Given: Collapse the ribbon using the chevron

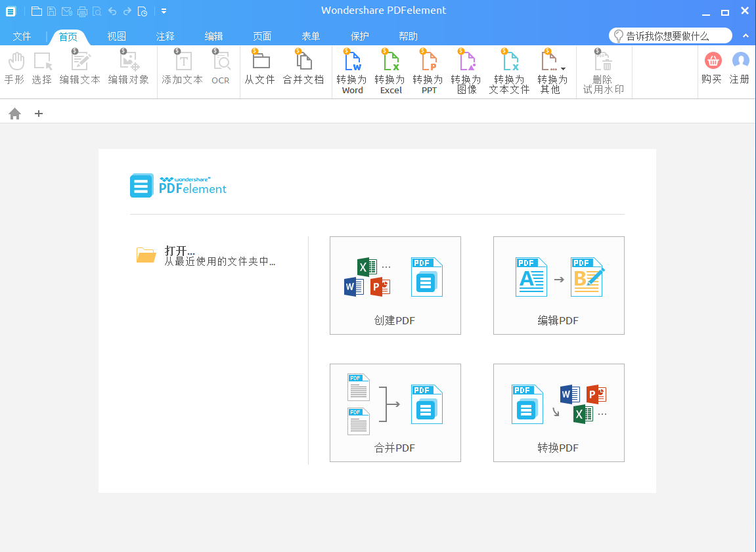Looking at the screenshot, I should pos(745,35).
